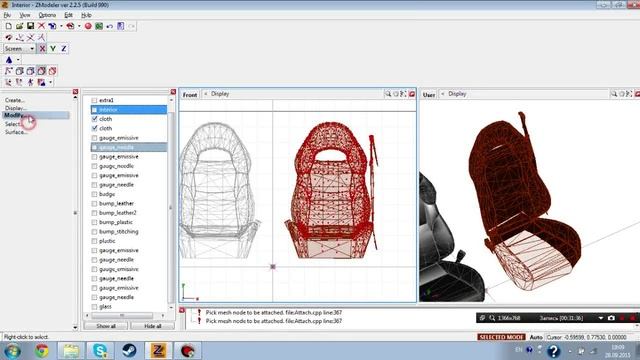The height and width of the screenshot is (360, 640).
Task: Select the vertices level icon
Action: (x=9, y=71)
